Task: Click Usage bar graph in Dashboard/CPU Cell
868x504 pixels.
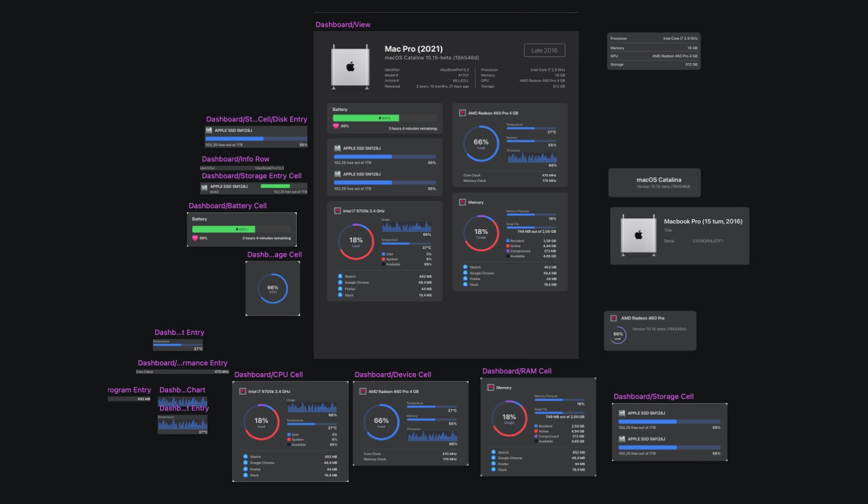Action: pos(312,407)
